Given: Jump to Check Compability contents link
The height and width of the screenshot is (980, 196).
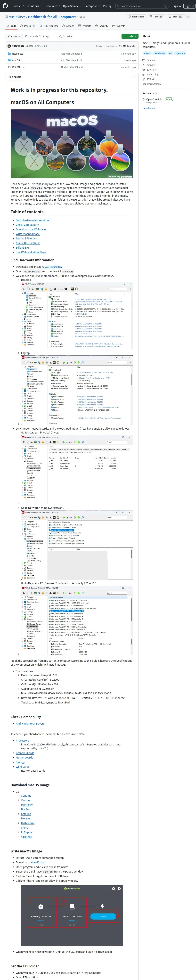Looking at the screenshot, I should [27, 225].
